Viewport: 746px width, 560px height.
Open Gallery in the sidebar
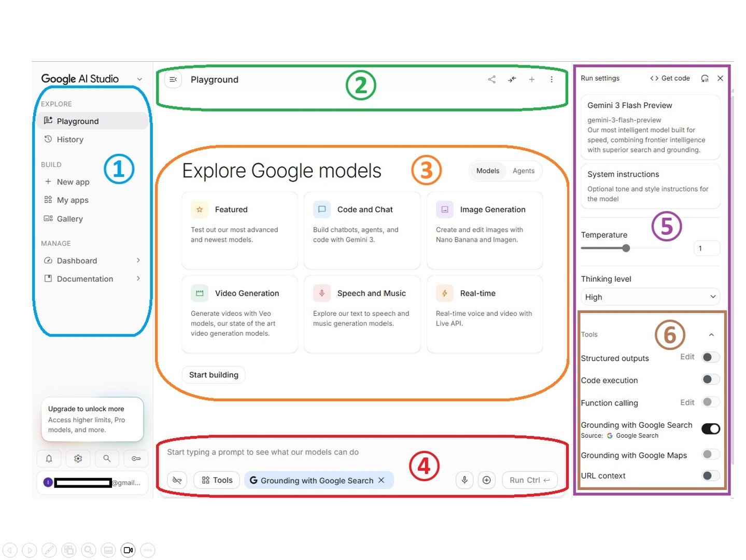click(92, 218)
